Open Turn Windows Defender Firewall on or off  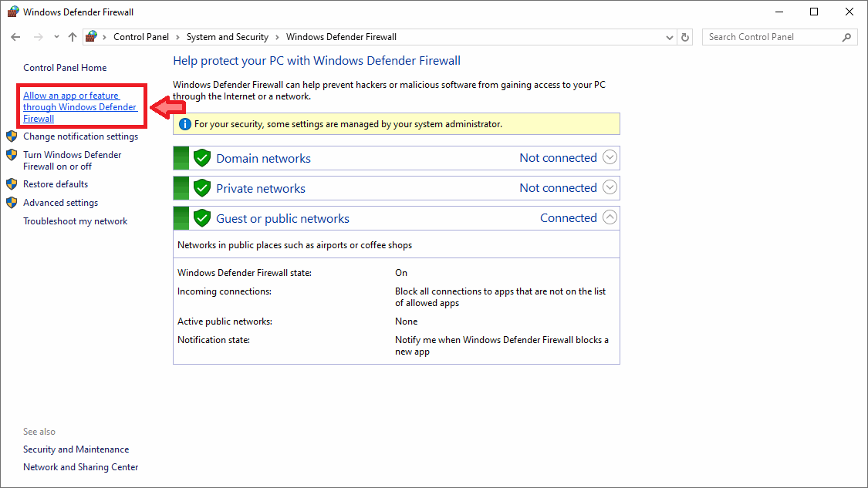tap(72, 160)
